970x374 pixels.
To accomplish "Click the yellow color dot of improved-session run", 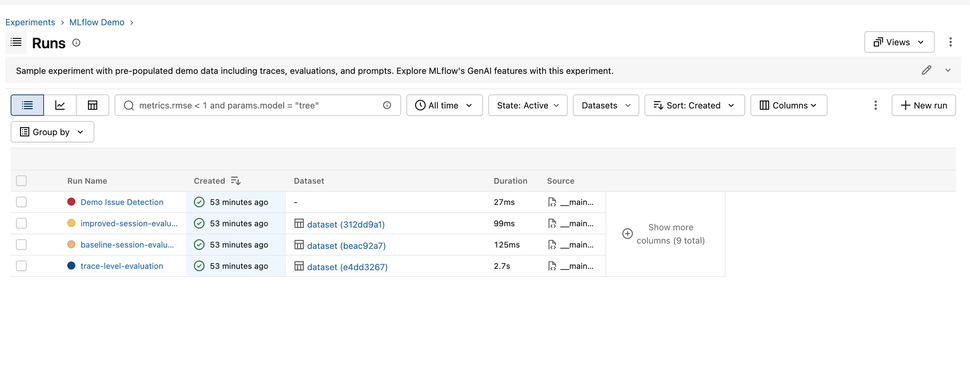I will coord(71,223).
